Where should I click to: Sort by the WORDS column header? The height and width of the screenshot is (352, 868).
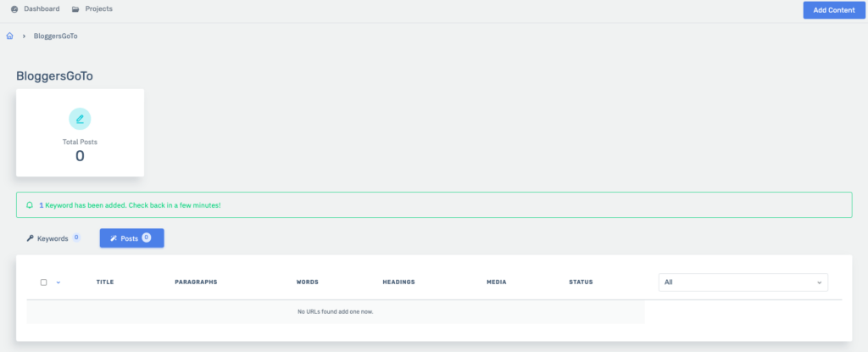click(307, 282)
